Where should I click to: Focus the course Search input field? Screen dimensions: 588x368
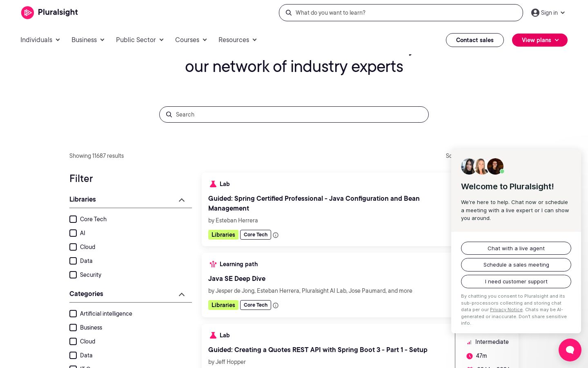(x=294, y=114)
